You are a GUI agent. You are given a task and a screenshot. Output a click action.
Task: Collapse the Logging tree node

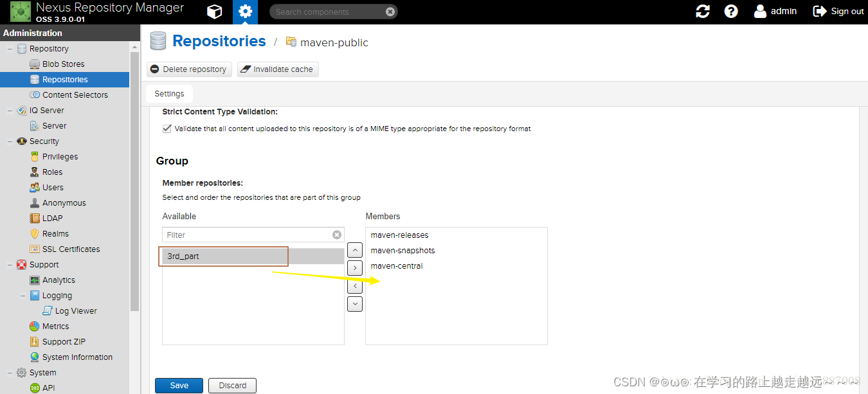23,296
